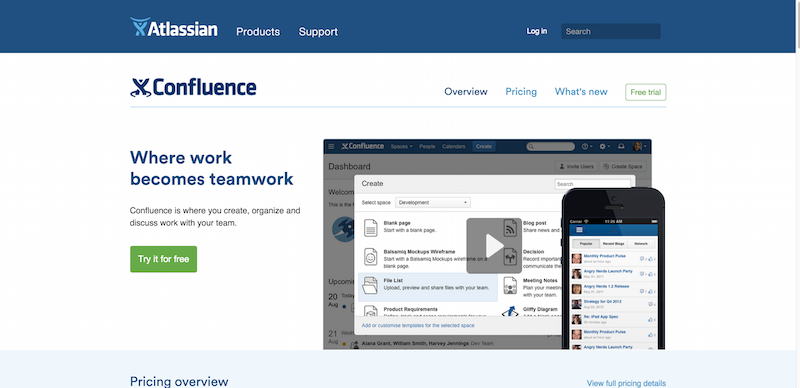Open the Development select space dropdown
The width and height of the screenshot is (800, 388).
[x=433, y=203]
